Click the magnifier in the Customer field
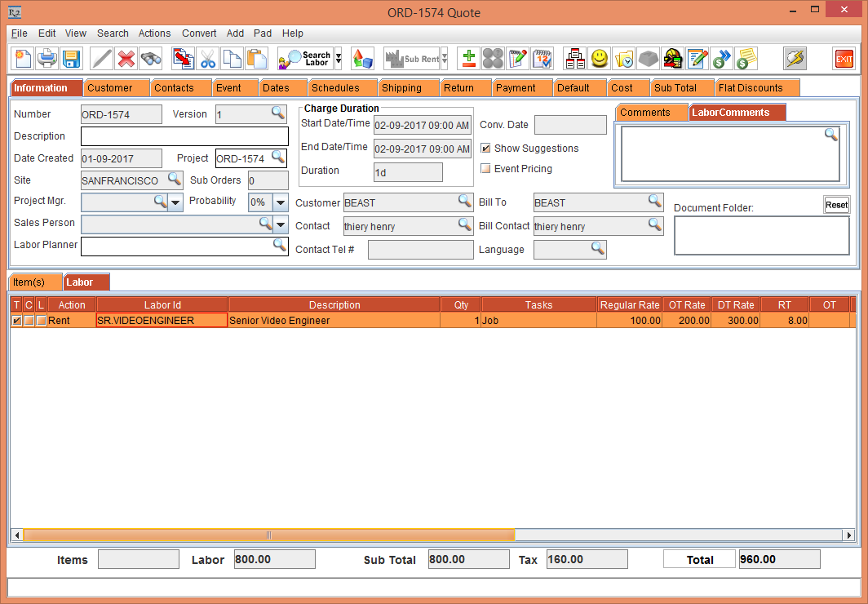Image resolution: width=868 pixels, height=604 pixels. tap(464, 202)
